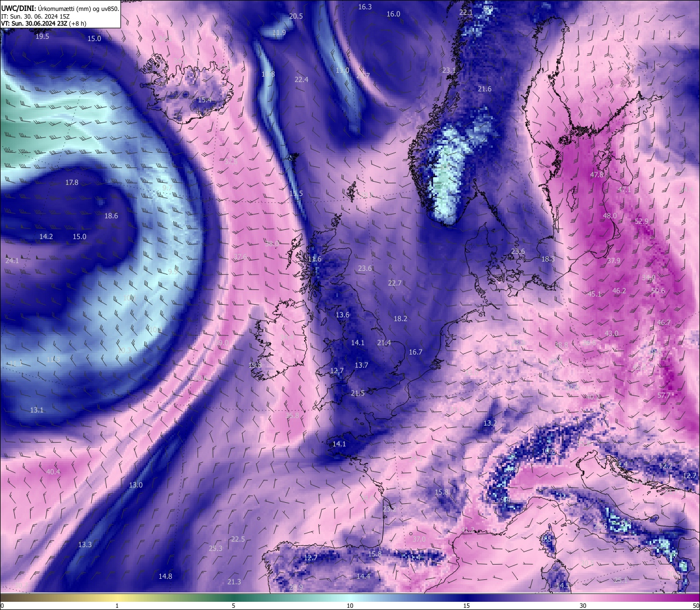Pick the 45.1 value label

coord(594,294)
